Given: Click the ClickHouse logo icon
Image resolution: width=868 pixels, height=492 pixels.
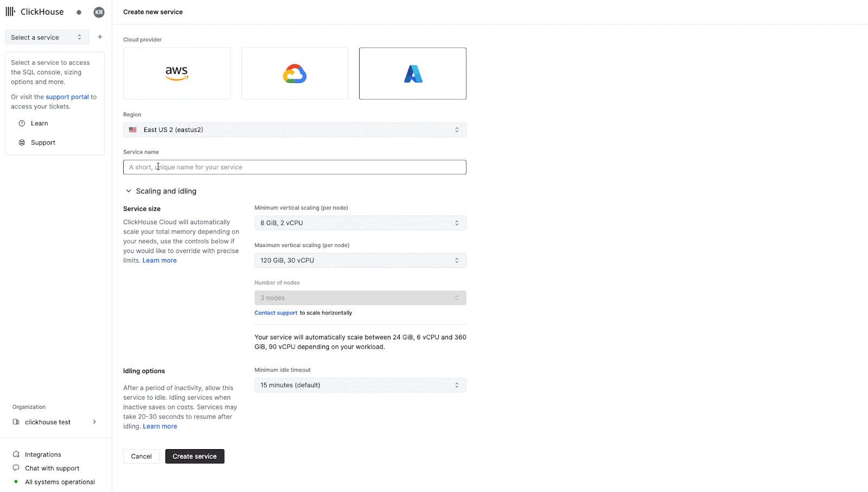Looking at the screenshot, I should (10, 12).
